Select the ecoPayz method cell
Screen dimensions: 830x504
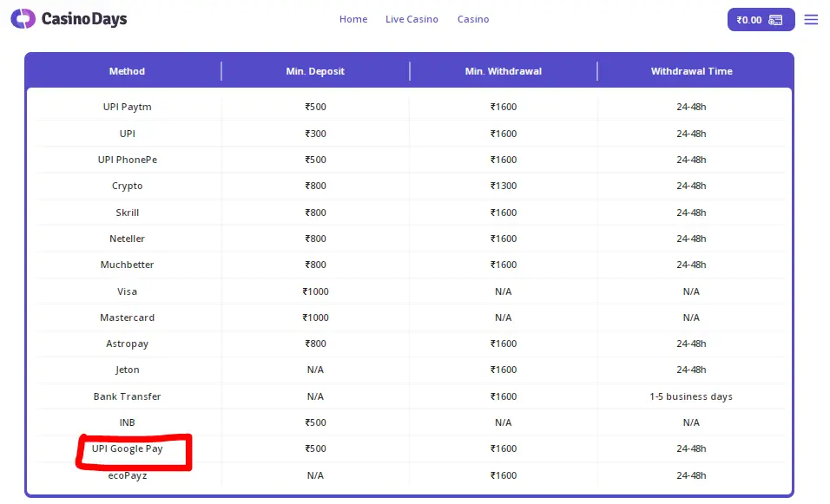pyautogui.click(x=128, y=475)
